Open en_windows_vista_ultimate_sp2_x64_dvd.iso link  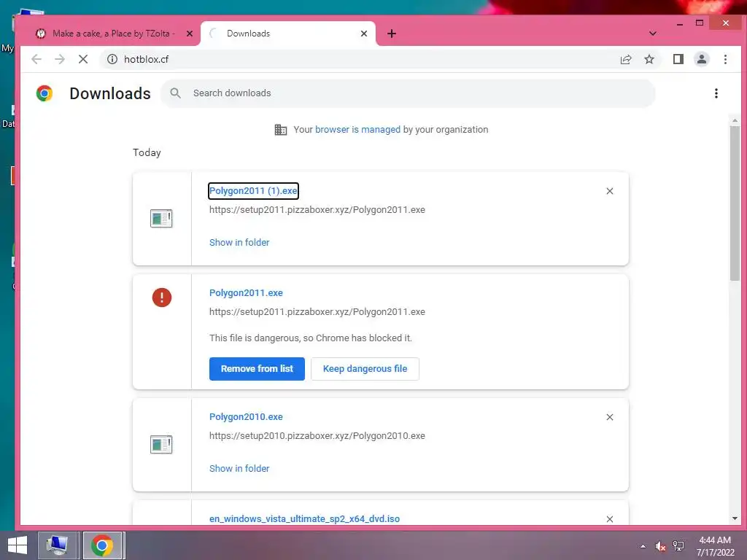click(x=304, y=518)
